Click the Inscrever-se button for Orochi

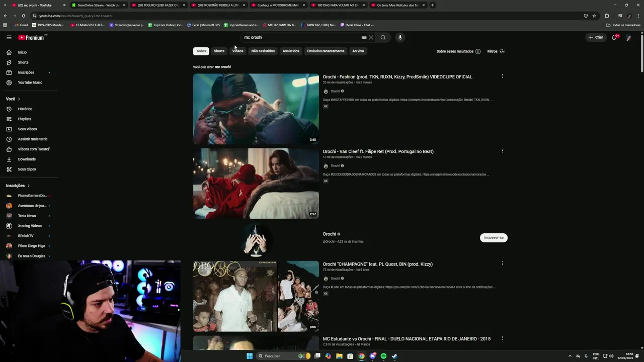[x=494, y=237]
